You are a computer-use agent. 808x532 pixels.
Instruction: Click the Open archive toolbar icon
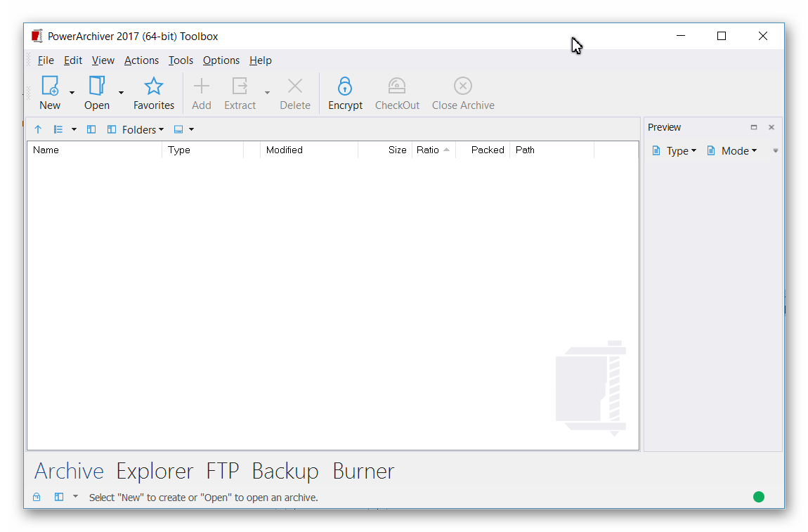97,86
